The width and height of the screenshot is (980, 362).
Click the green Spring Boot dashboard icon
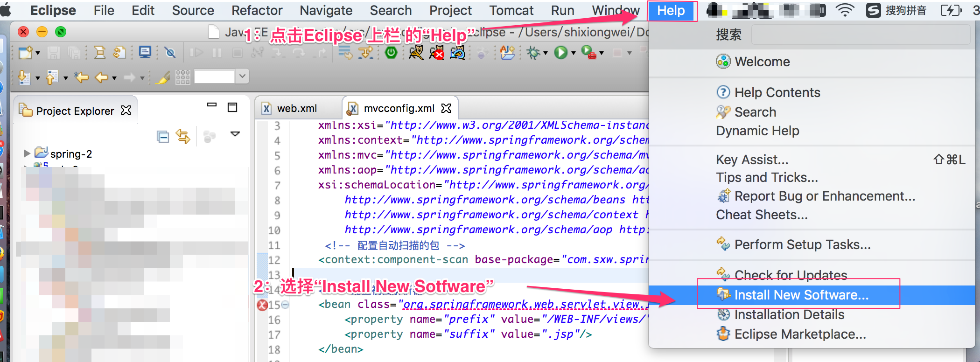coord(391,52)
